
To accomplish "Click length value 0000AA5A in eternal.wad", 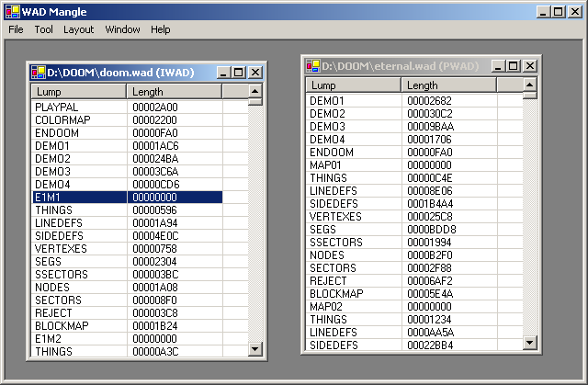I will [431, 332].
